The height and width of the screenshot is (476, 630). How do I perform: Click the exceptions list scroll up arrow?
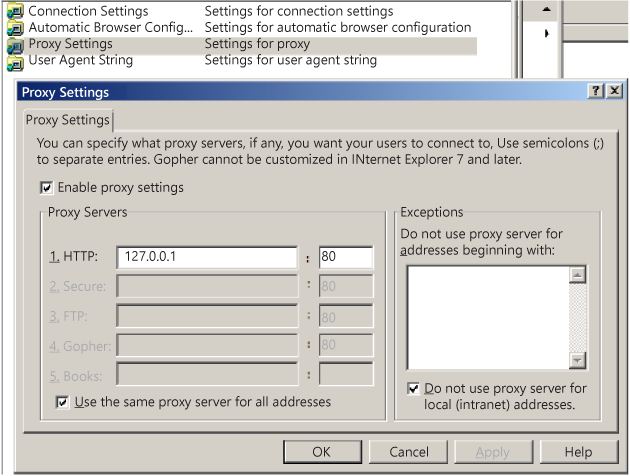point(577,275)
